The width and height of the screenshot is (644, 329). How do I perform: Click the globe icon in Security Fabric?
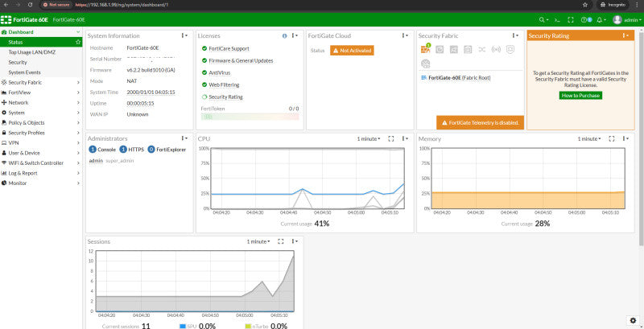click(x=426, y=64)
